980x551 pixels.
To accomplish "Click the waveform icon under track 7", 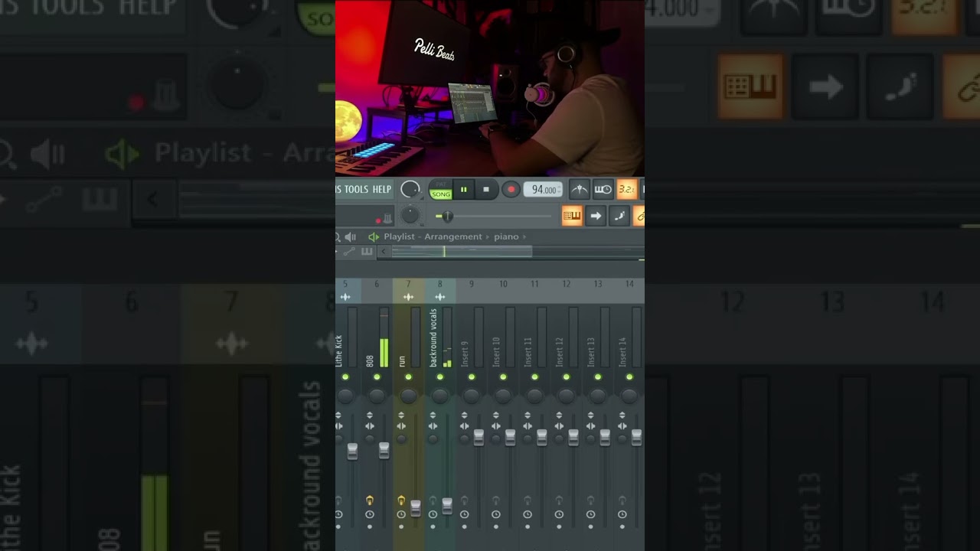I will [x=408, y=297].
